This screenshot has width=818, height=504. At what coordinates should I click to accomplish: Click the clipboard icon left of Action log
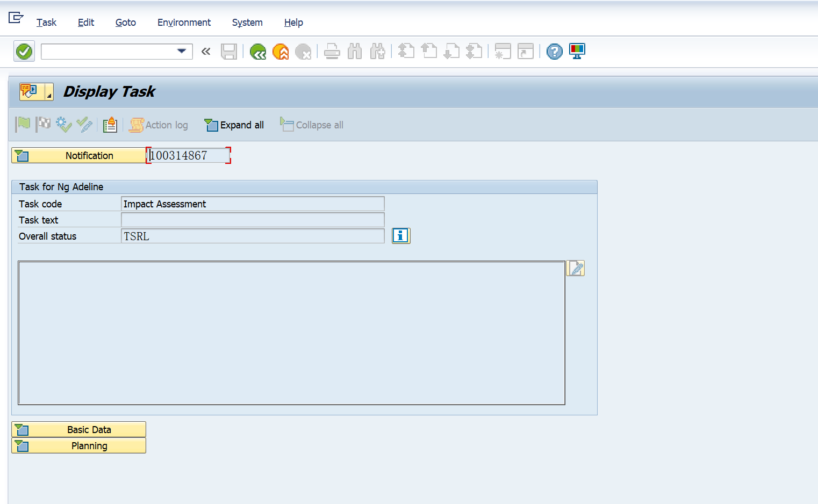[110, 125]
